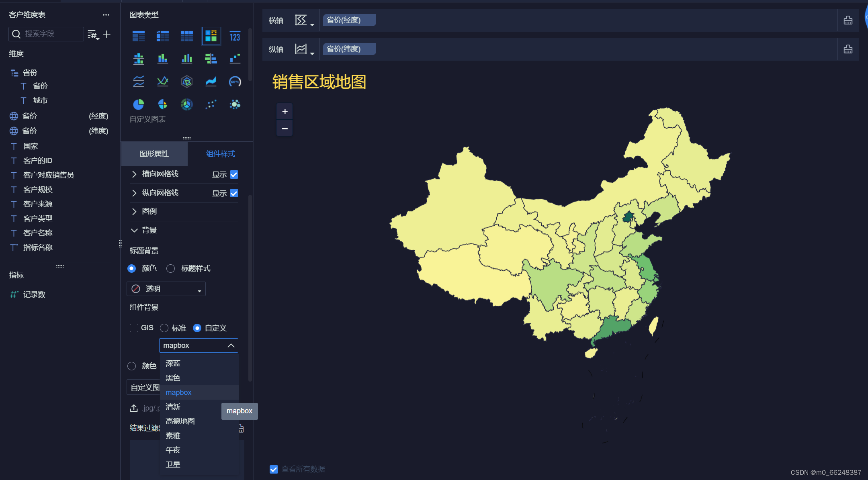
Task: Select the rose chart icon
Action: (163, 104)
